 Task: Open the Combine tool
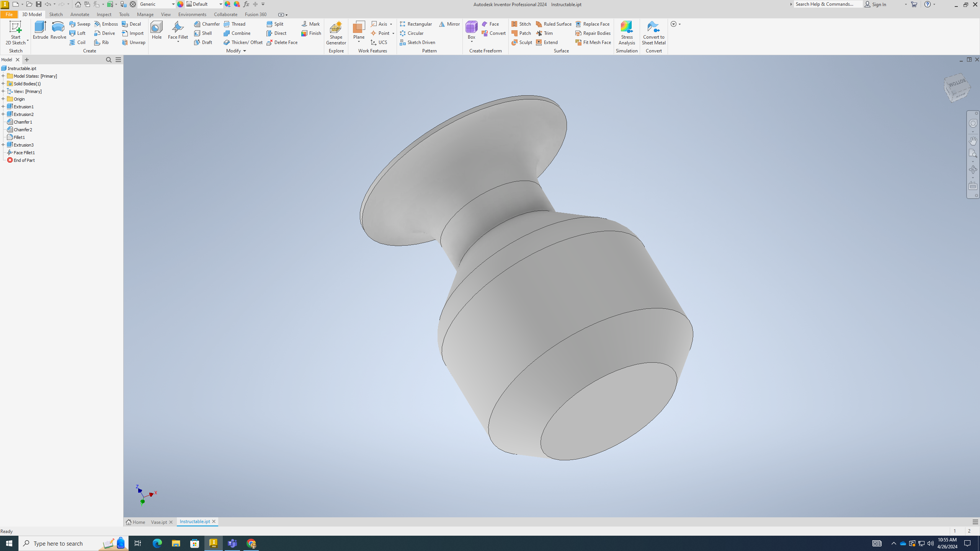coord(237,33)
